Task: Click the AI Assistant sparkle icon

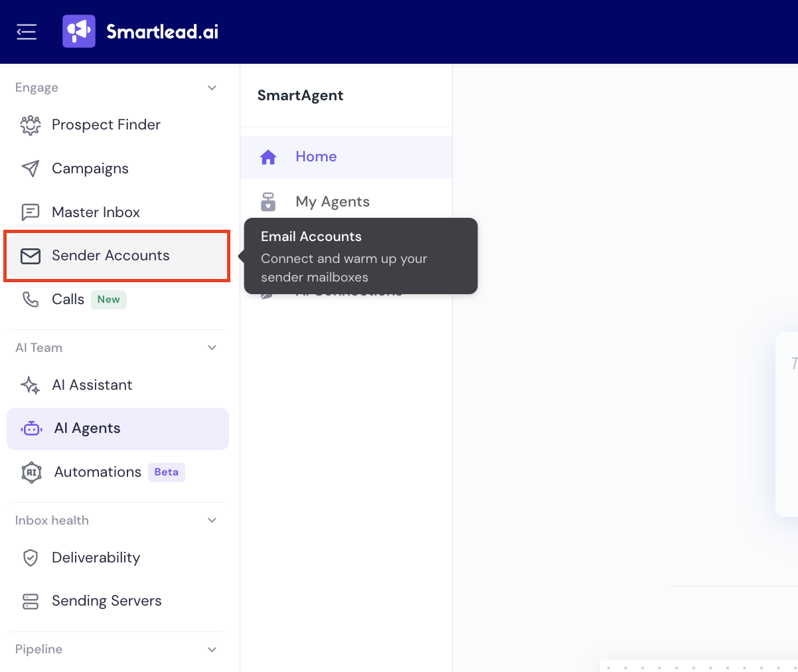Action: click(31, 385)
